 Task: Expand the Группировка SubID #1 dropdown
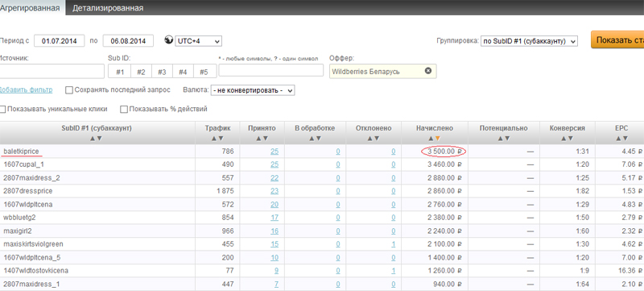[529, 41]
